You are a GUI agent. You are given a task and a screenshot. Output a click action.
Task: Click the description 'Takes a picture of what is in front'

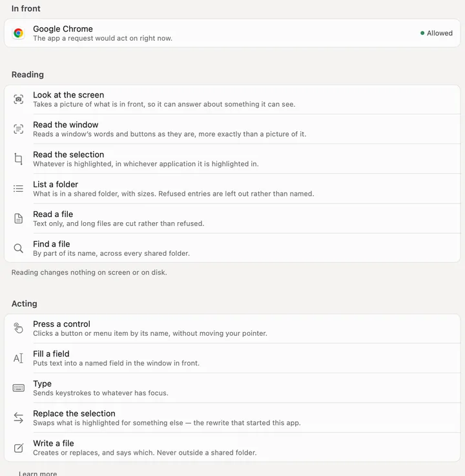coord(164,104)
